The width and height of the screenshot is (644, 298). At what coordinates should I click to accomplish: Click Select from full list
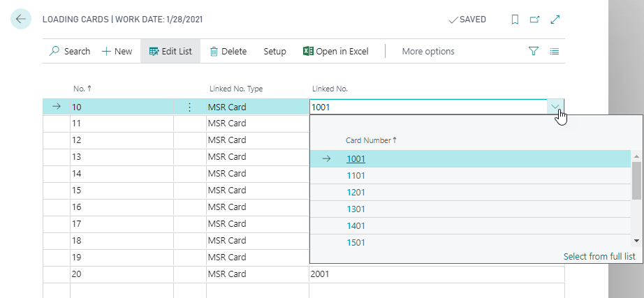(599, 257)
